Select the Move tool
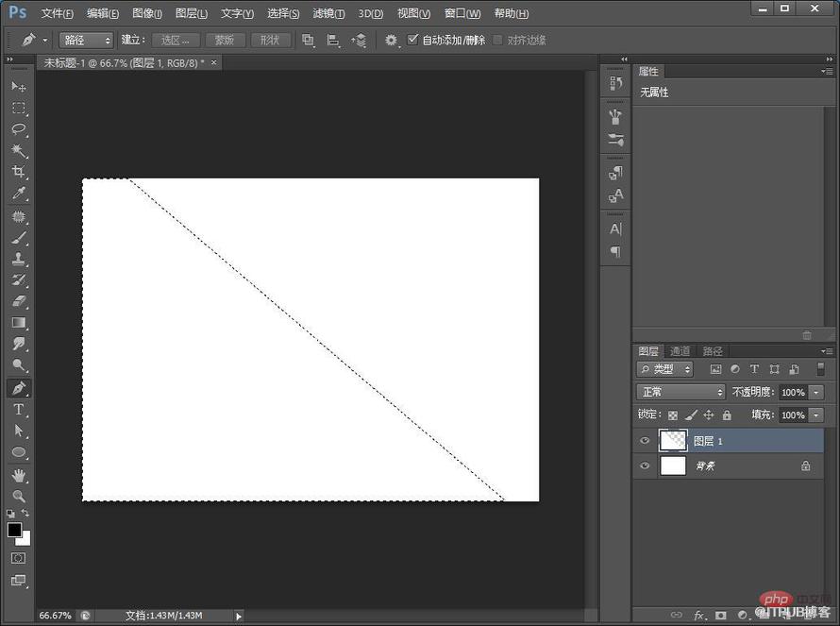The image size is (840, 626). click(18, 86)
